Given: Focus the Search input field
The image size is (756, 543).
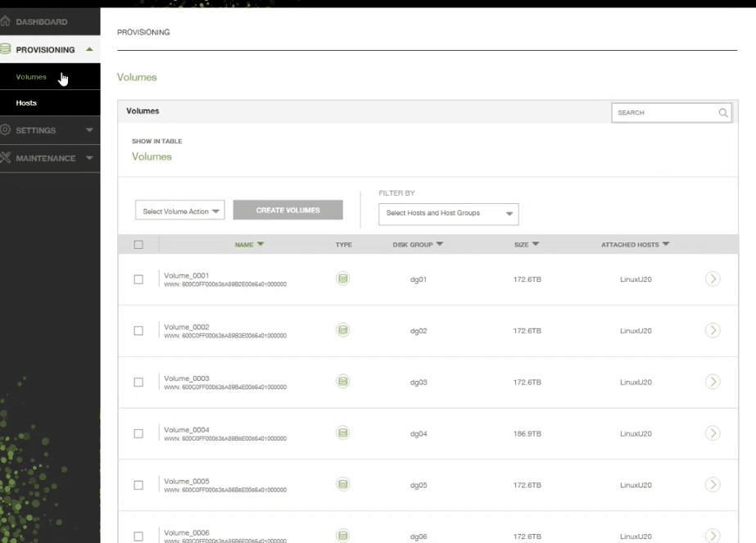Looking at the screenshot, I should 665,113.
